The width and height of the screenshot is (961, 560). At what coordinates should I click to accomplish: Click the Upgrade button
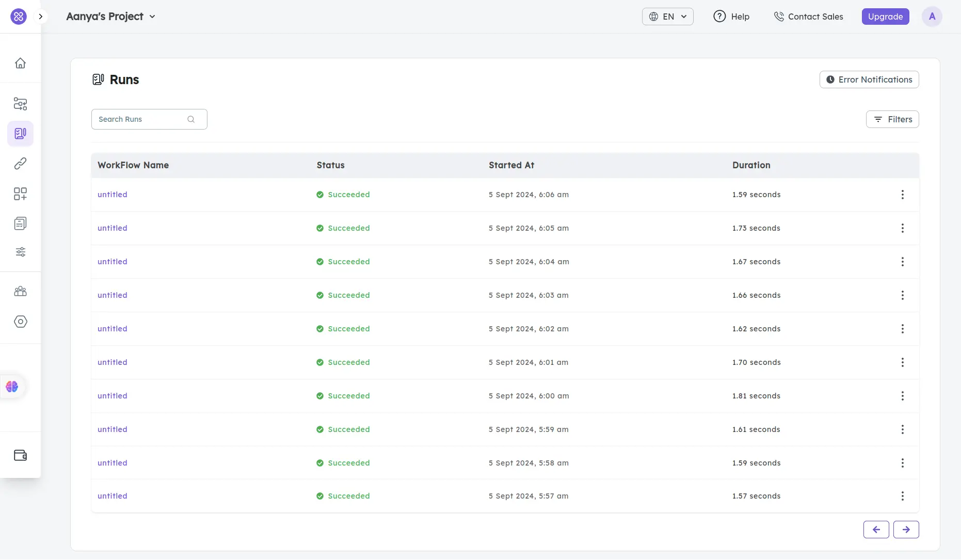[885, 16]
